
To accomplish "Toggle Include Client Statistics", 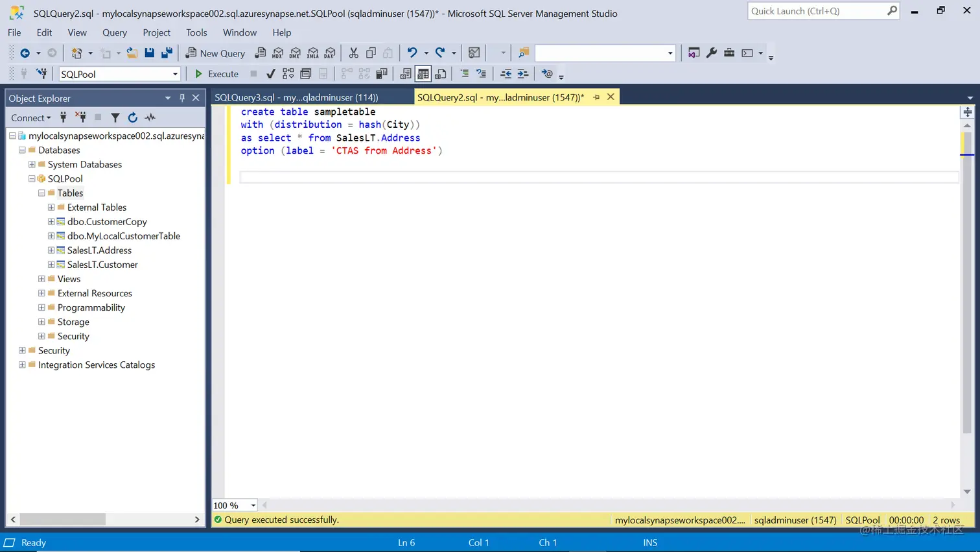I will pyautogui.click(x=382, y=74).
